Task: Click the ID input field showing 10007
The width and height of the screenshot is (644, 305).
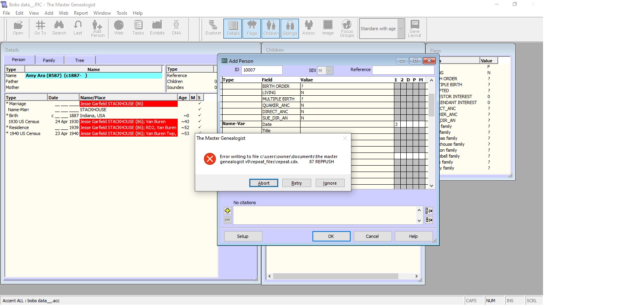Action: [262, 70]
